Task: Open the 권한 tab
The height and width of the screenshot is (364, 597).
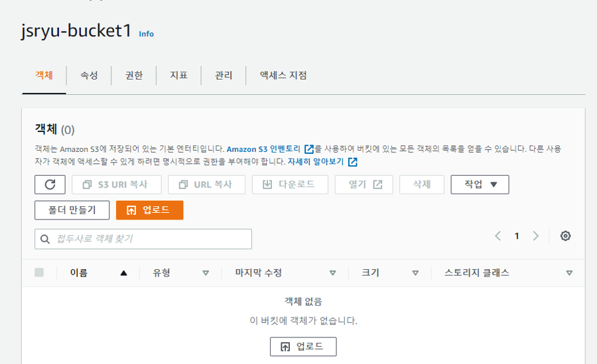Action: pos(133,76)
